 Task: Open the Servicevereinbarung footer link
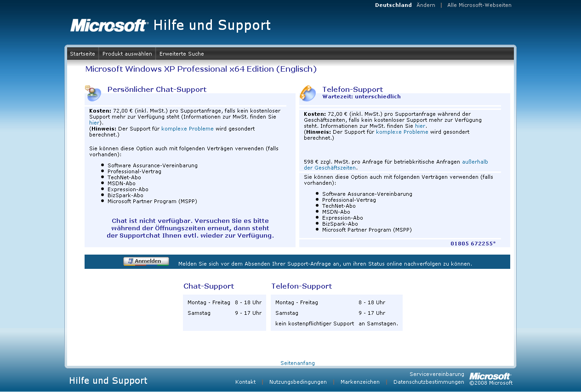[x=437, y=374]
